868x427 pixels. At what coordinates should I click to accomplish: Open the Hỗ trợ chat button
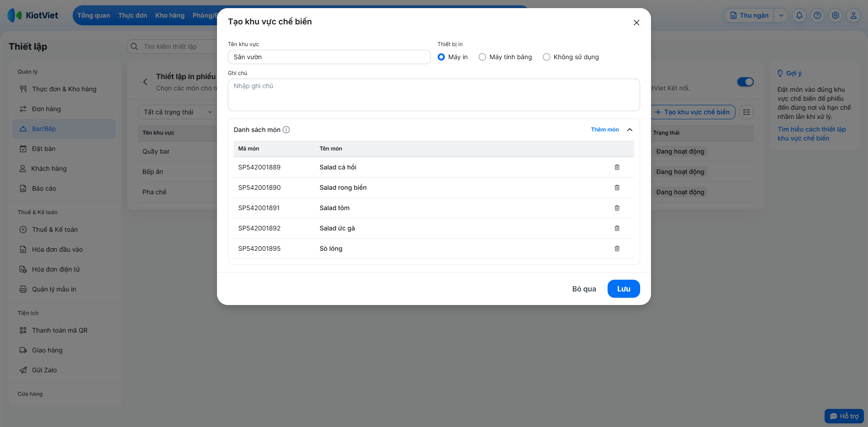click(844, 416)
